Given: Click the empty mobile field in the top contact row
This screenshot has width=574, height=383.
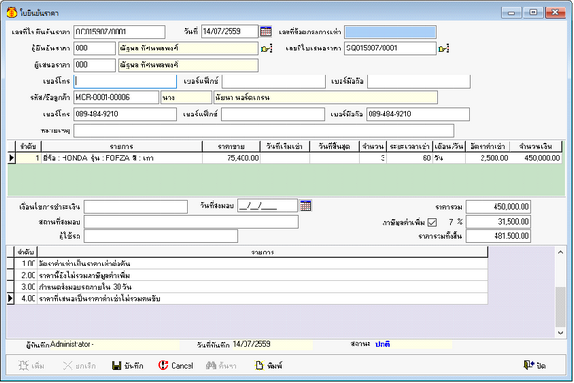Looking at the screenshot, I should point(419,81).
